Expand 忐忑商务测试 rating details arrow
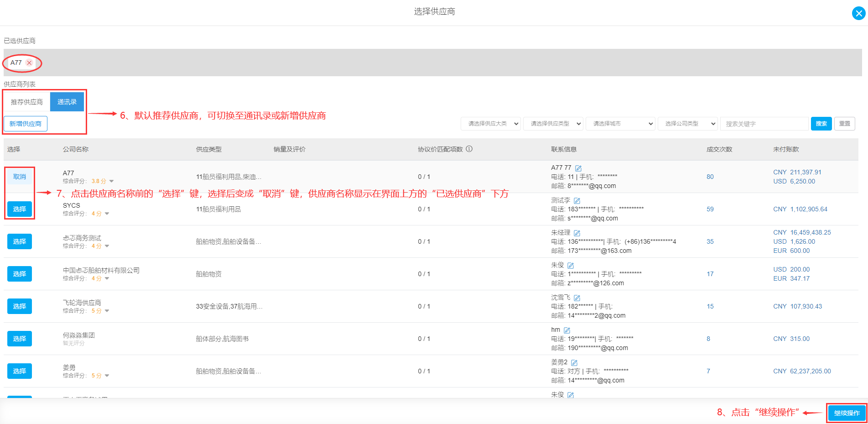The height and width of the screenshot is (424, 868). click(x=107, y=246)
